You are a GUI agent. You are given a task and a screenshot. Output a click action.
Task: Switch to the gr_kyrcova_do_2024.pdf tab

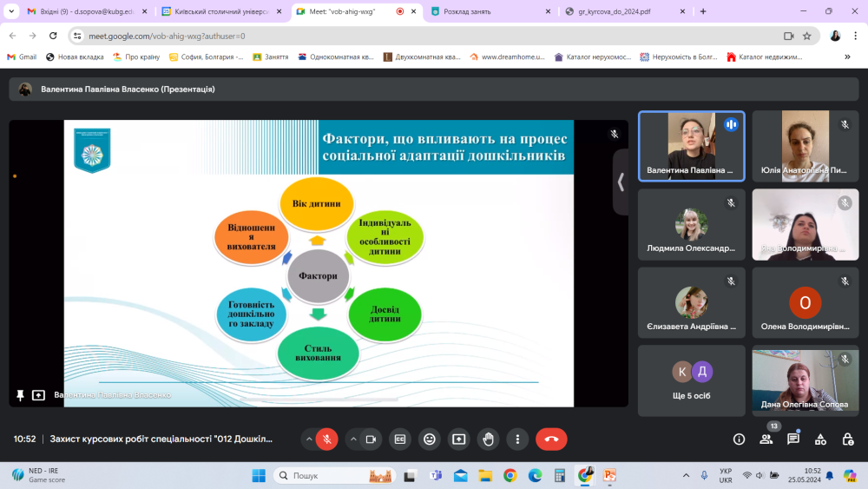625,11
